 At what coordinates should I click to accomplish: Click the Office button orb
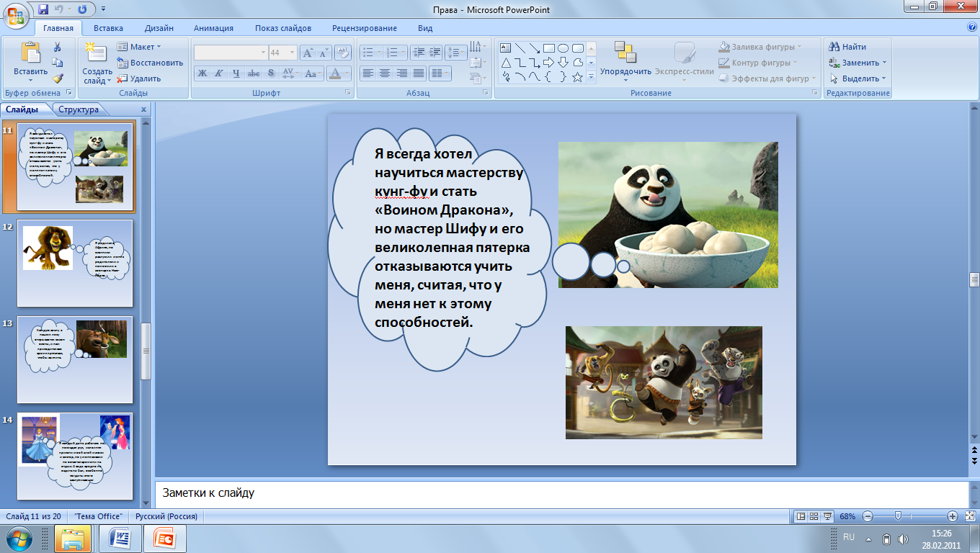coord(16,14)
